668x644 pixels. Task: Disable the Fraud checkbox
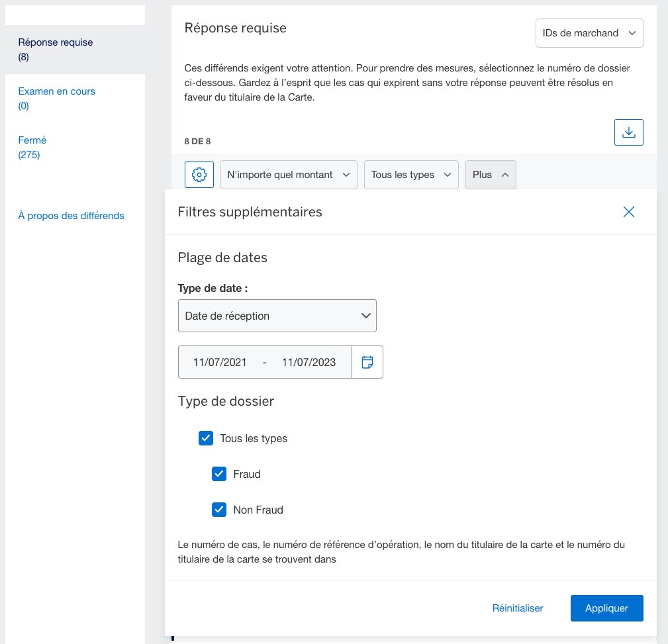(x=219, y=474)
